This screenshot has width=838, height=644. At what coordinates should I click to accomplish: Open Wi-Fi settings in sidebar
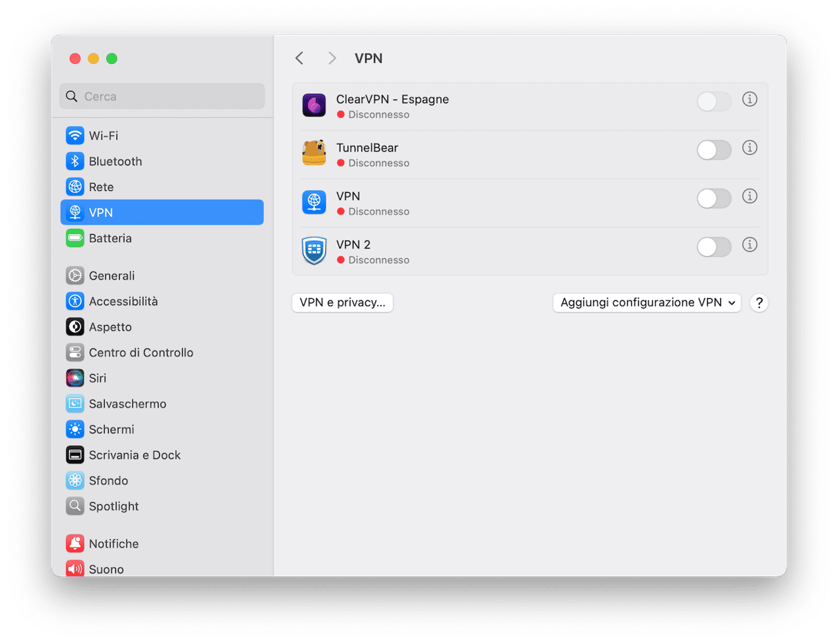(103, 136)
